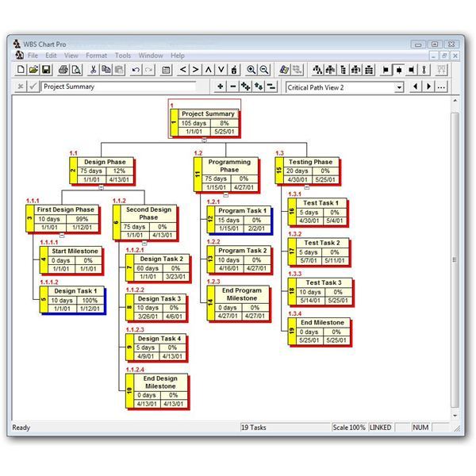Click the "Scale 100%" status bar entry
Image resolution: width=476 pixels, height=476 pixels.
point(349,428)
